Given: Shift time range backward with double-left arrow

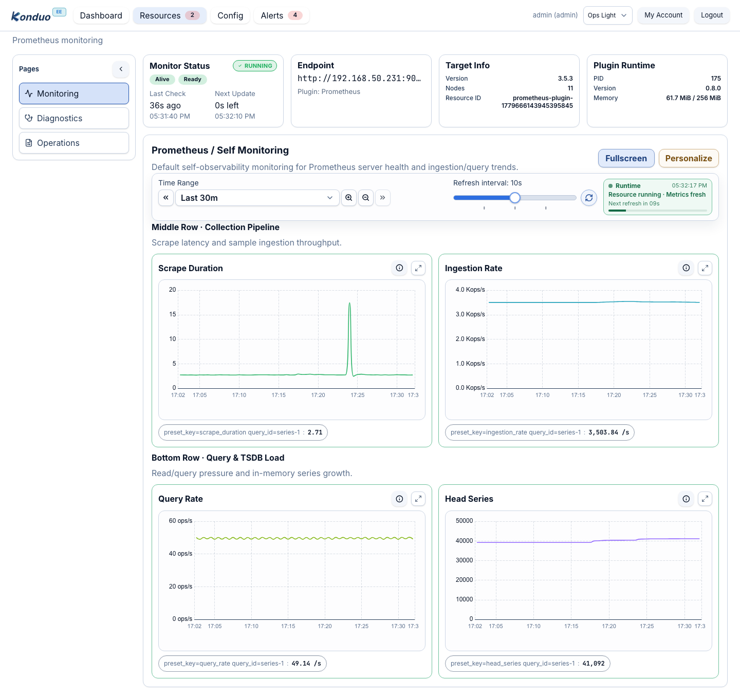Looking at the screenshot, I should click(x=166, y=198).
